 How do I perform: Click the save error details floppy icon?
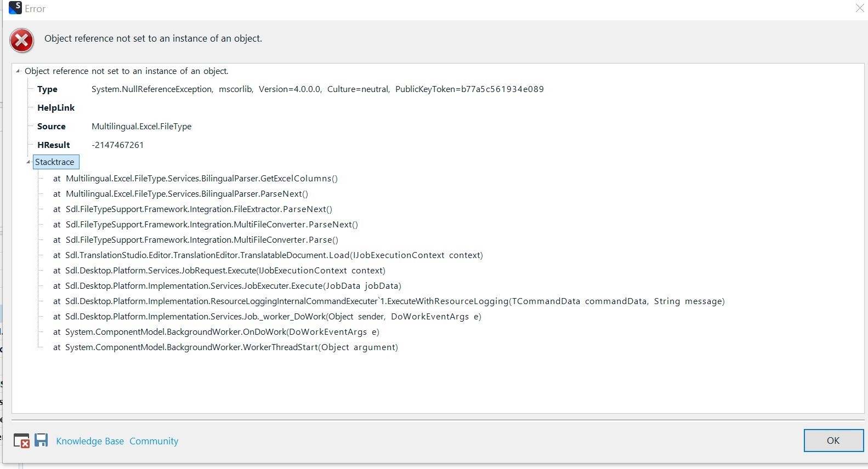pos(41,440)
